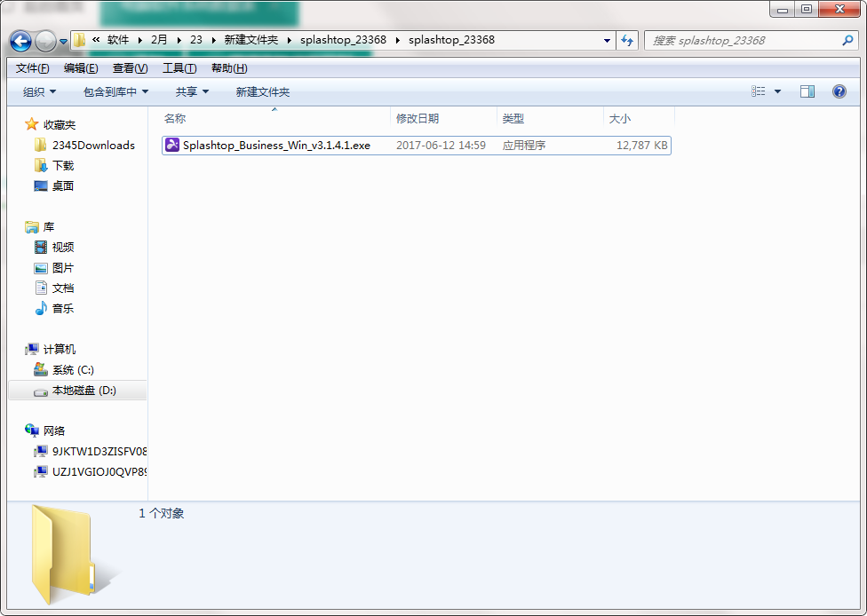
Task: Click the 文档 document icon
Action: point(41,288)
